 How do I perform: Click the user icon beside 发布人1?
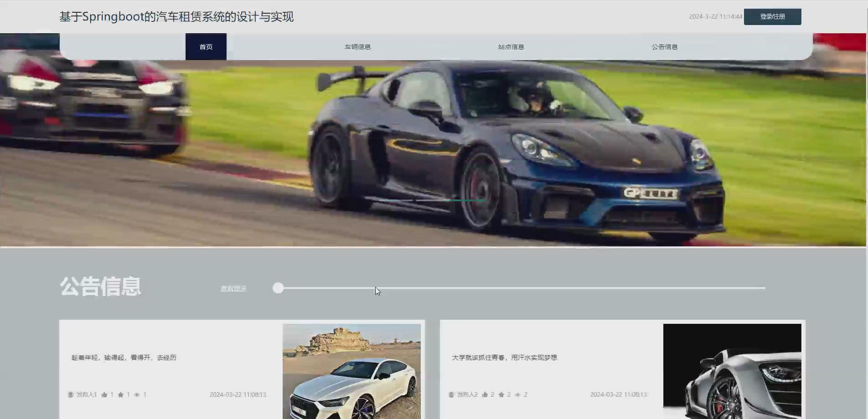tap(71, 394)
